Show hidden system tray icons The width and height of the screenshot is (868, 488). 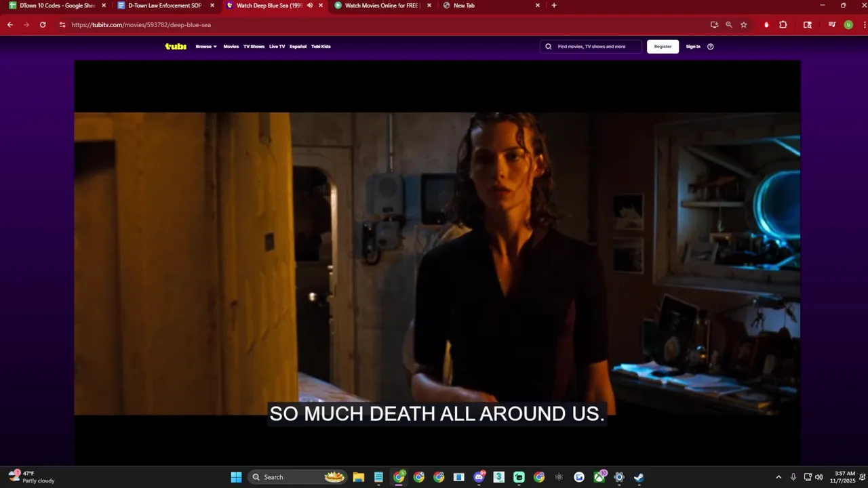point(778,477)
